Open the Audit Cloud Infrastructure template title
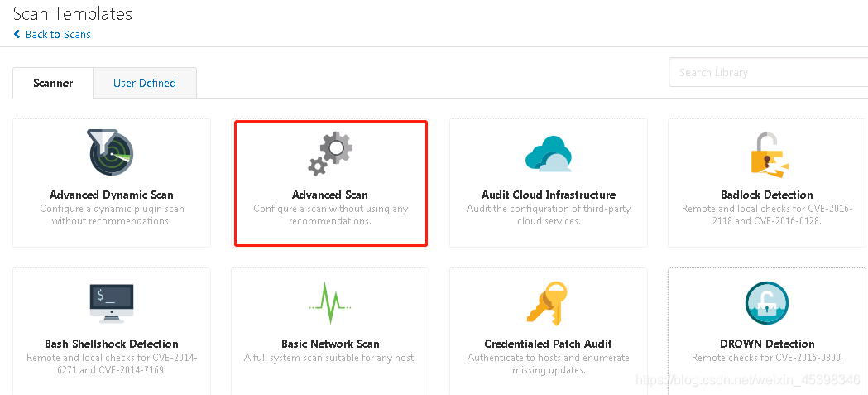Image resolution: width=868 pixels, height=395 pixels. (549, 195)
